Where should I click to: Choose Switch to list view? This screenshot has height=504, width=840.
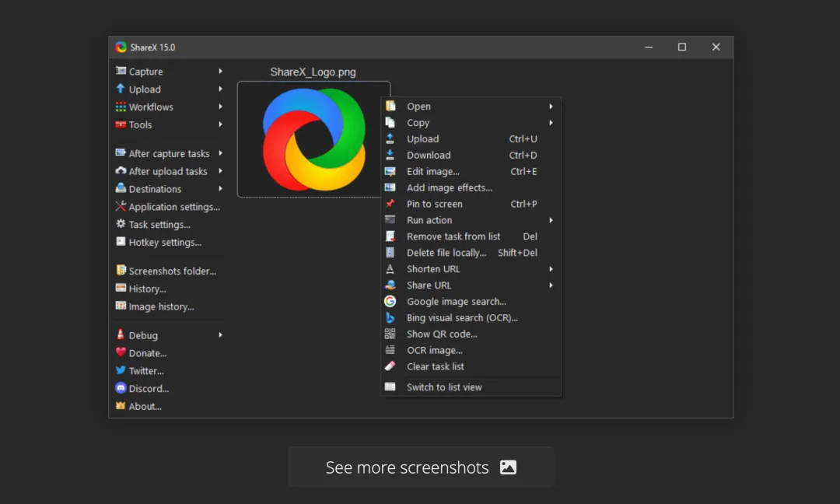point(471,387)
